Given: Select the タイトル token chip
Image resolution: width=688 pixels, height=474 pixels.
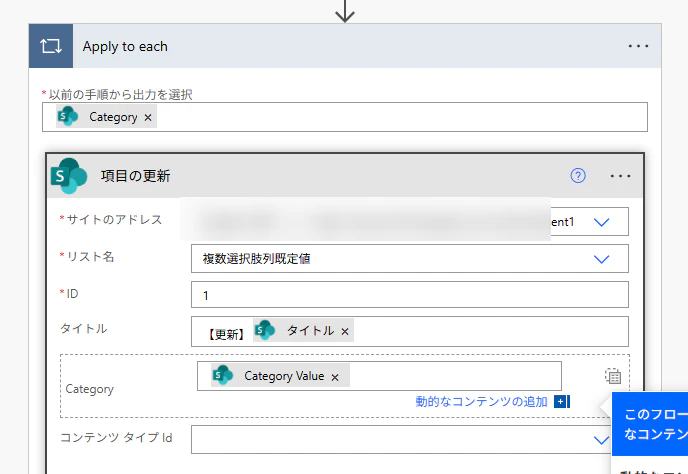Looking at the screenshot, I should point(303,330).
